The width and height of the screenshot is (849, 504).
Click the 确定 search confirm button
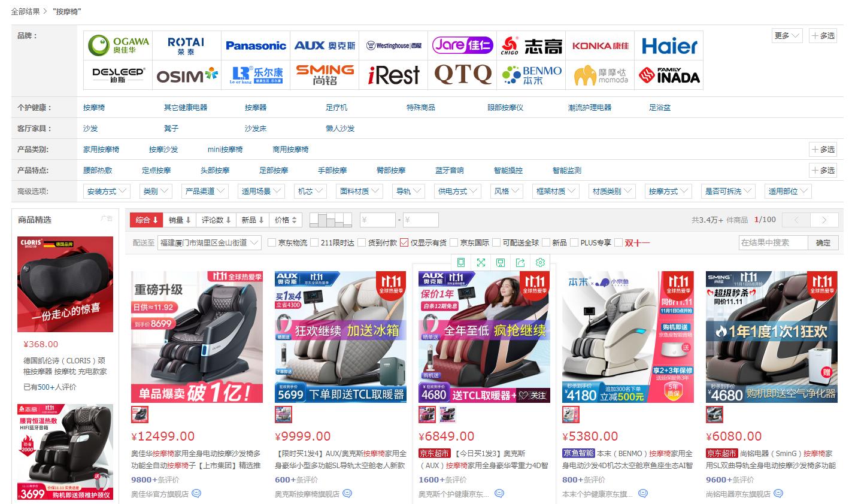click(823, 242)
